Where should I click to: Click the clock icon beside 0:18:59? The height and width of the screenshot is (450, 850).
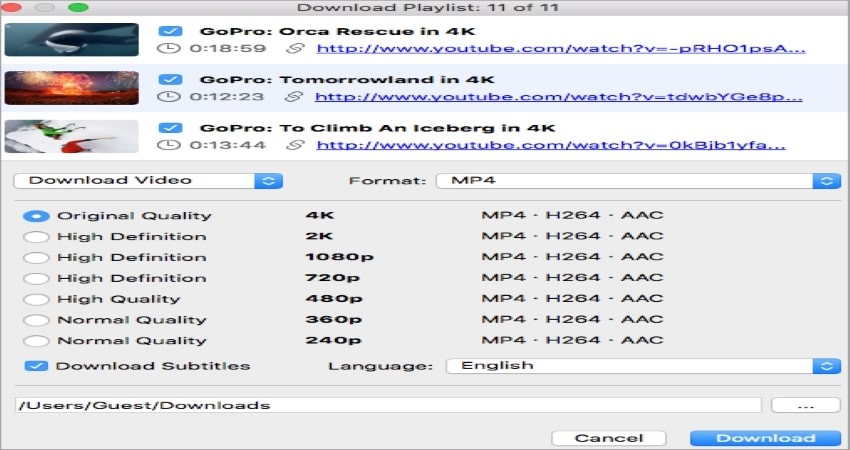pos(168,48)
